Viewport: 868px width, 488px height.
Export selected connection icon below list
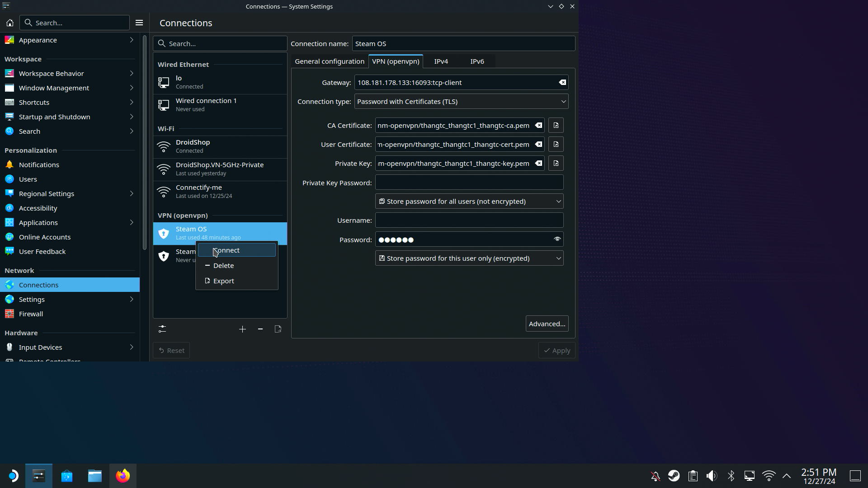(278, 329)
